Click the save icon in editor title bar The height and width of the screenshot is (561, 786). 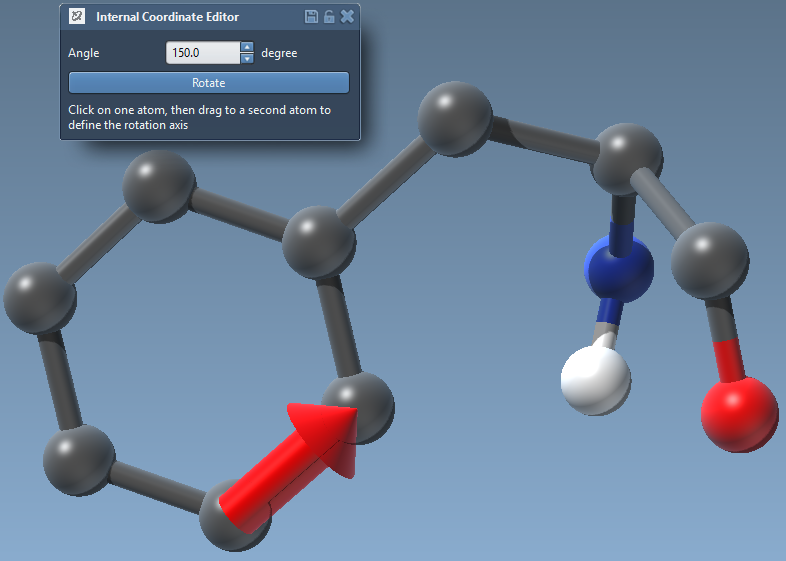(312, 17)
